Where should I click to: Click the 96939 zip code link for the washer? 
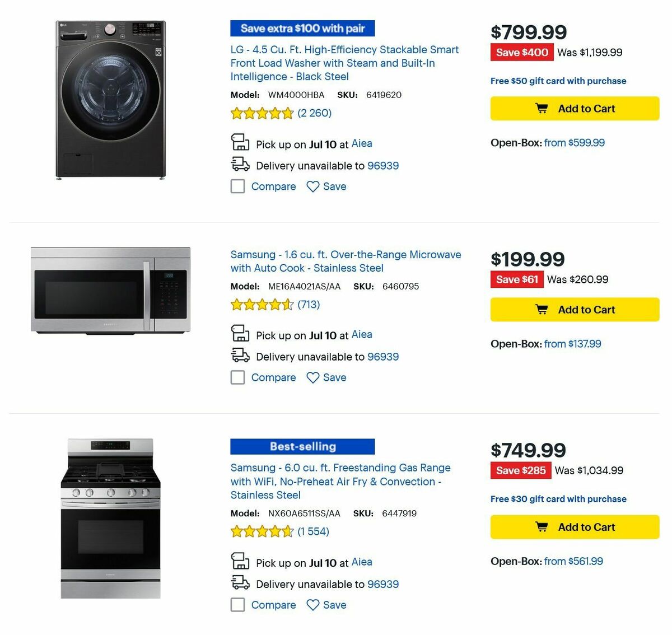pos(383,165)
